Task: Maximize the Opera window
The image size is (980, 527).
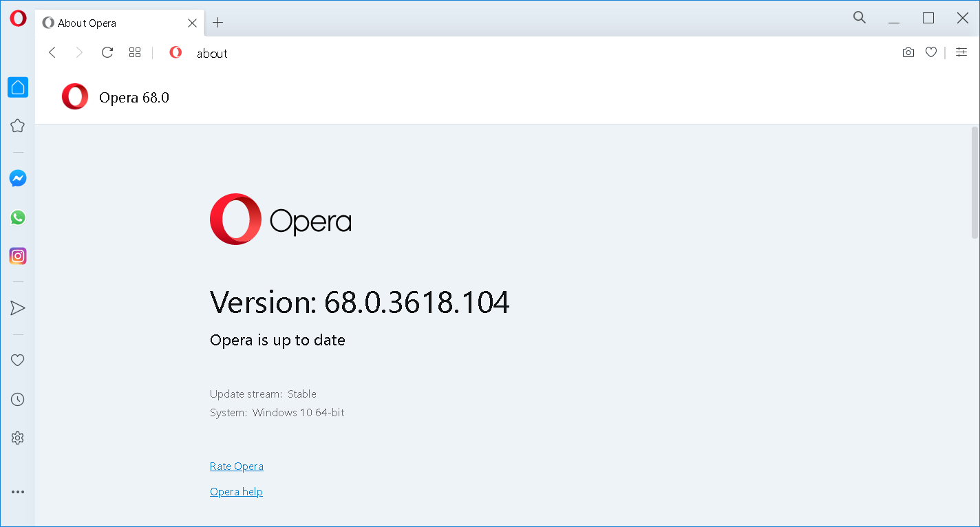Action: [x=928, y=19]
